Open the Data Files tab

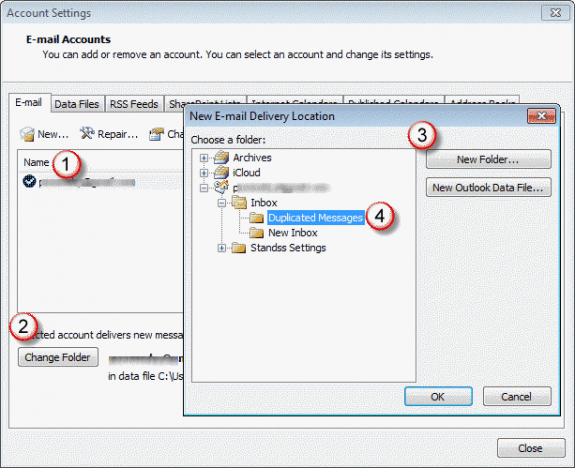click(x=77, y=104)
